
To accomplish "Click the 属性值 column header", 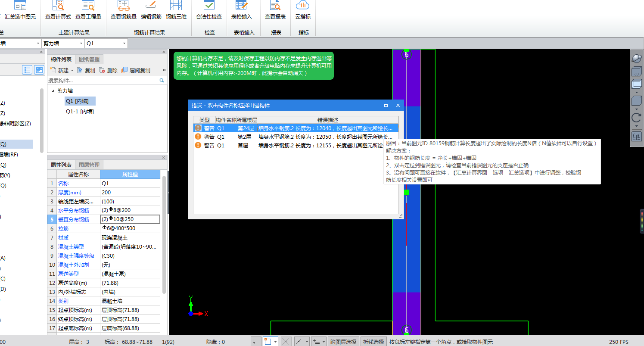I will 130,175.
